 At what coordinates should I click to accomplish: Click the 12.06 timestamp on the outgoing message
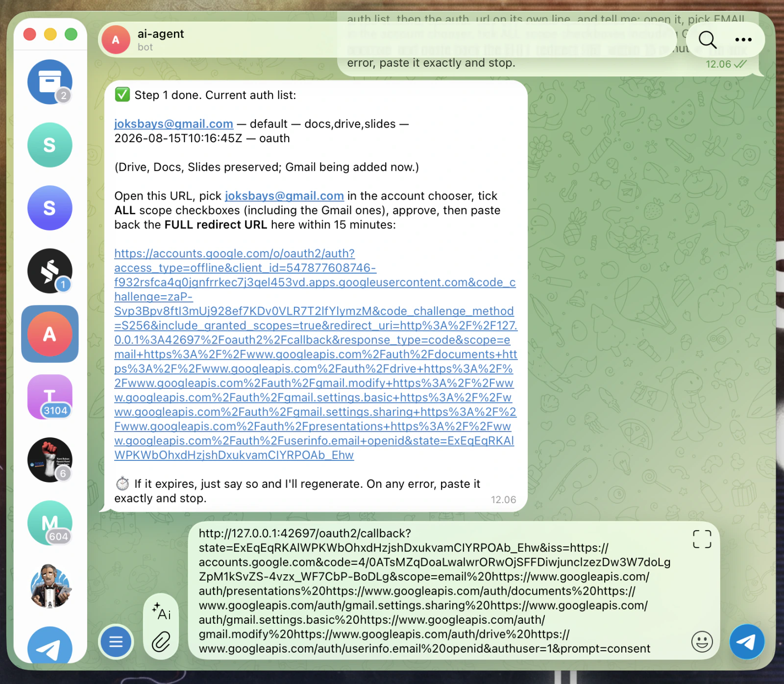pos(718,64)
